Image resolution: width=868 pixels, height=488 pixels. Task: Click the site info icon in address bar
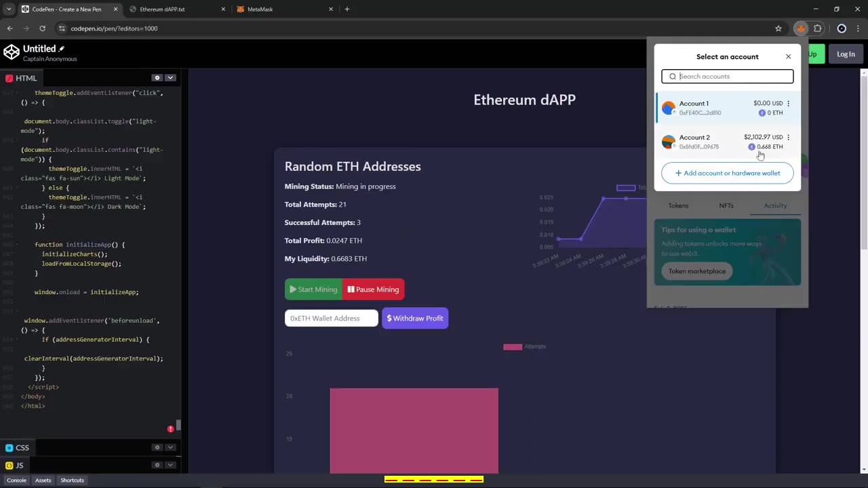[x=62, y=28]
